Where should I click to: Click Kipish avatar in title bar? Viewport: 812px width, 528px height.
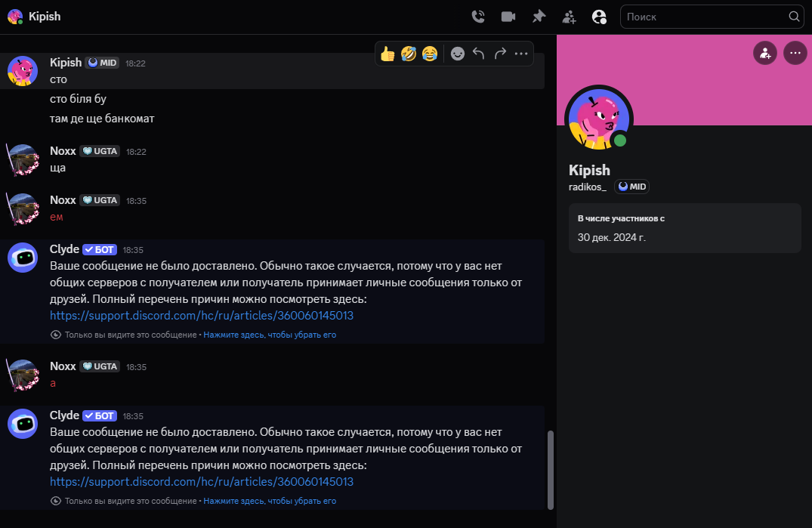16,17
